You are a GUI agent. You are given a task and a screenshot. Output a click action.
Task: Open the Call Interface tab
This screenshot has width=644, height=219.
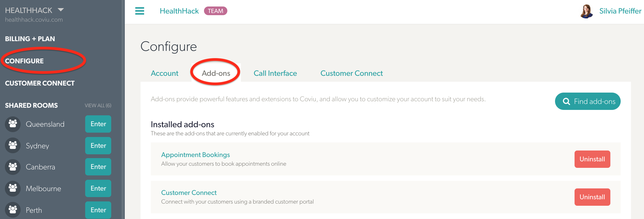click(x=275, y=73)
